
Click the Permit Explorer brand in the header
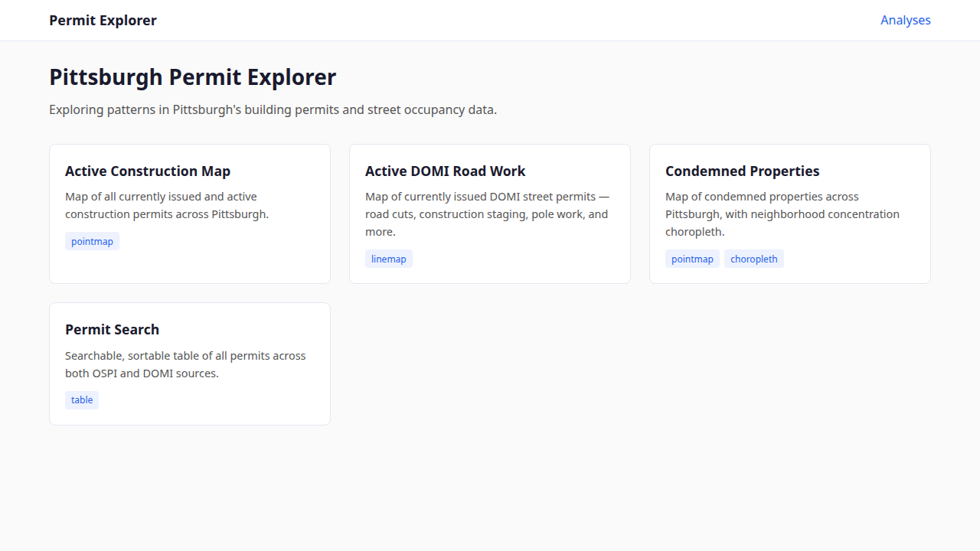pos(103,20)
